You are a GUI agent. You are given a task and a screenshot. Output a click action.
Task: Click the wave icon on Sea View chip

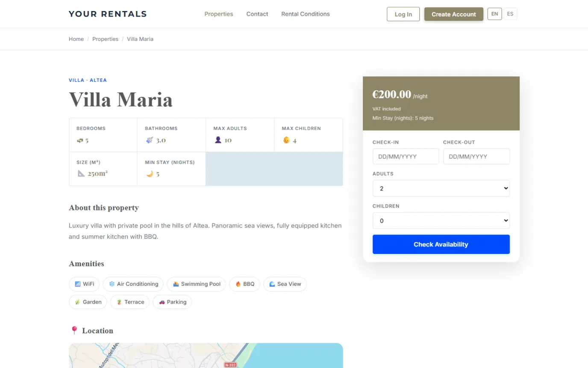click(272, 284)
